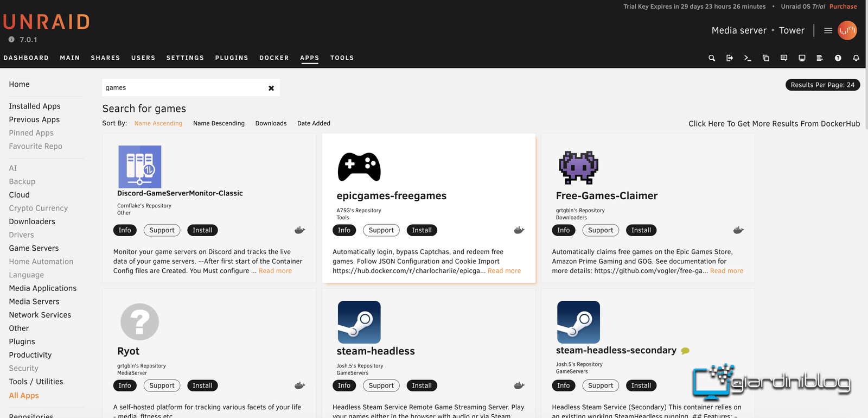Image resolution: width=868 pixels, height=418 pixels.
Task: Install epicgames-freegames
Action: click(422, 230)
